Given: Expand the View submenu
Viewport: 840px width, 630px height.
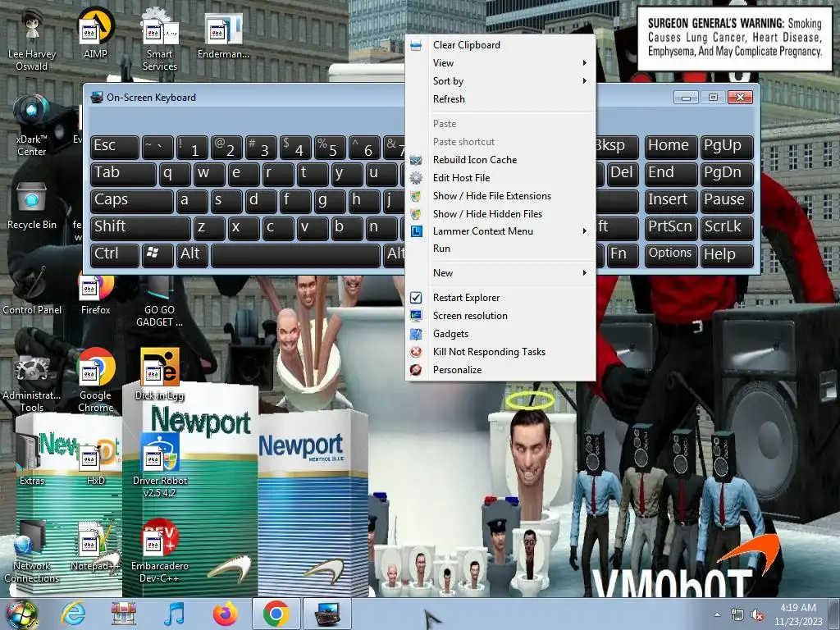Looking at the screenshot, I should coord(501,63).
